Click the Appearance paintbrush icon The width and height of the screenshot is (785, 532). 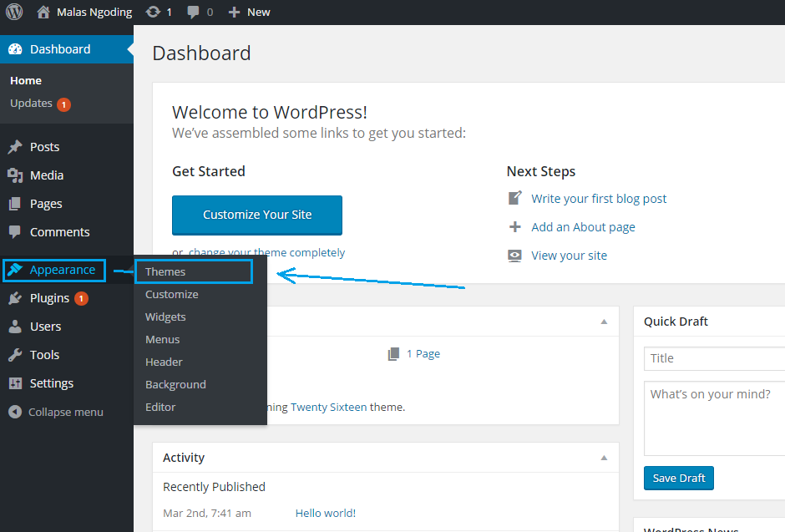(x=15, y=269)
